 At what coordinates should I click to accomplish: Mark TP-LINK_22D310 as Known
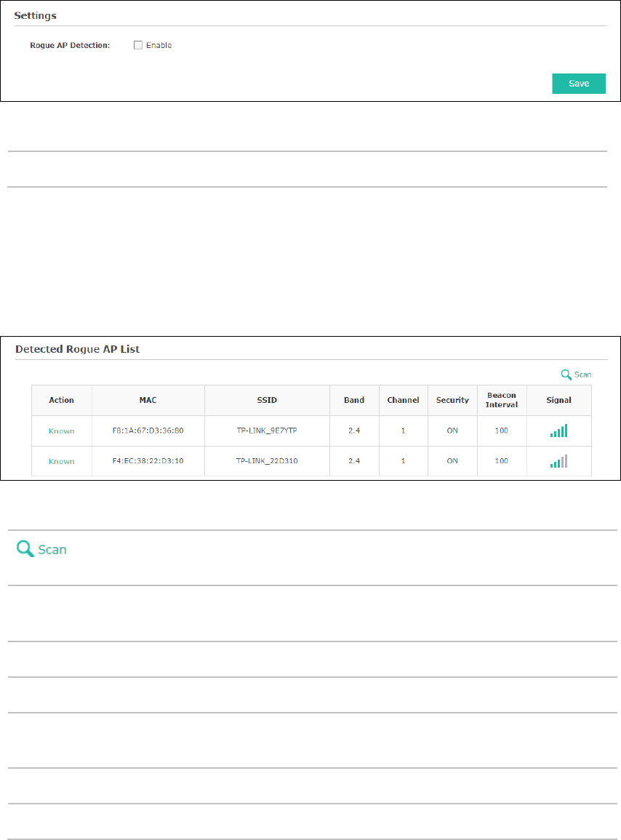(x=62, y=461)
